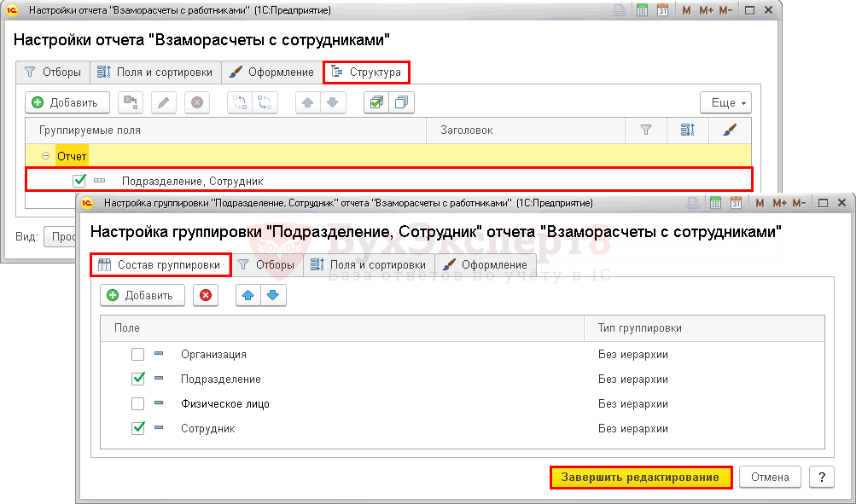This screenshot has width=856, height=504.
Task: Click the check all items icon
Action: [x=376, y=102]
